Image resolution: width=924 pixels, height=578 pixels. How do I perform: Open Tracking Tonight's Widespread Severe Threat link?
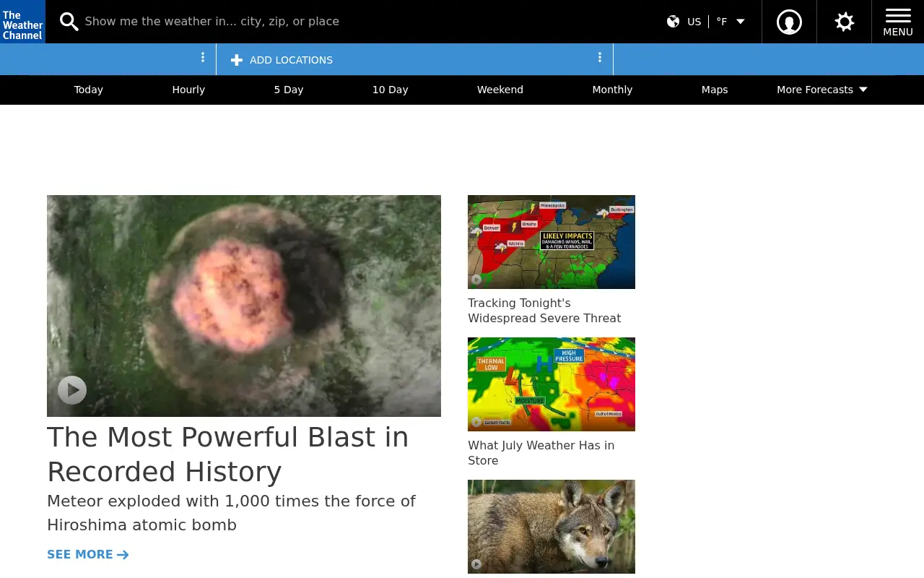click(x=544, y=311)
